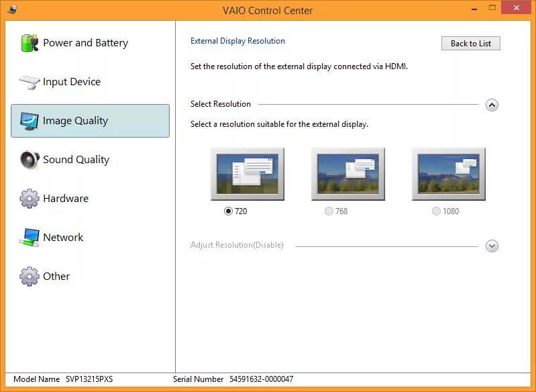
Task: Click the 768 resolution preview thumbnail
Action: pos(348,174)
